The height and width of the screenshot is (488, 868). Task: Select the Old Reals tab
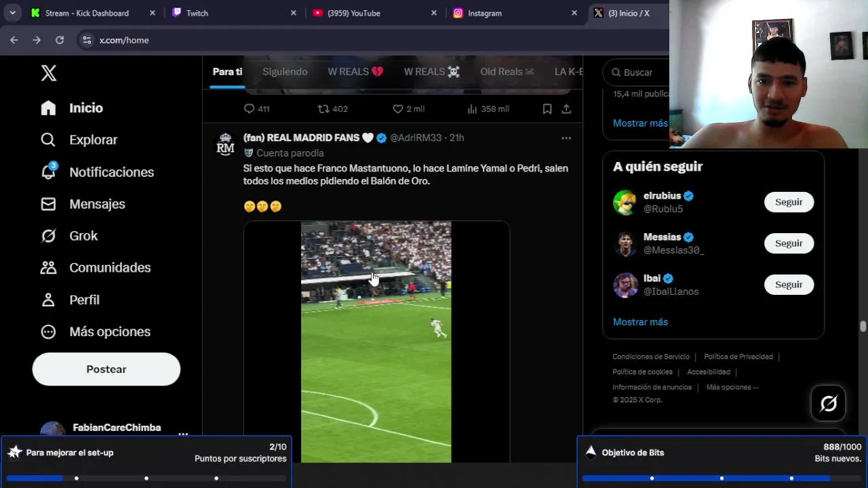[x=507, y=72]
